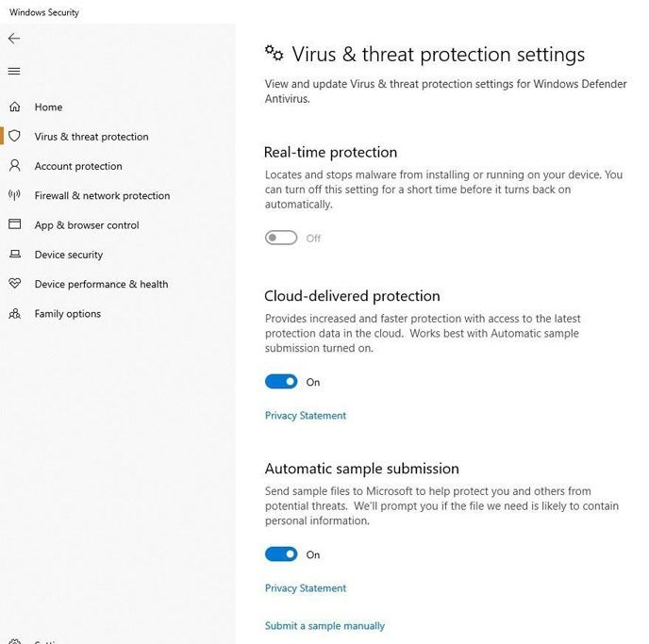
Task: Open Privacy Statement under Automatic sample submission
Action: (306, 588)
